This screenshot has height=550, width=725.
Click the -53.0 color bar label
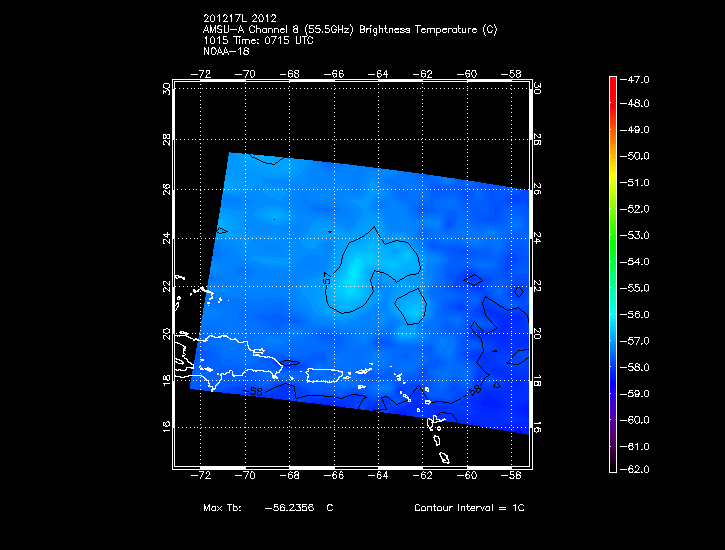click(634, 235)
